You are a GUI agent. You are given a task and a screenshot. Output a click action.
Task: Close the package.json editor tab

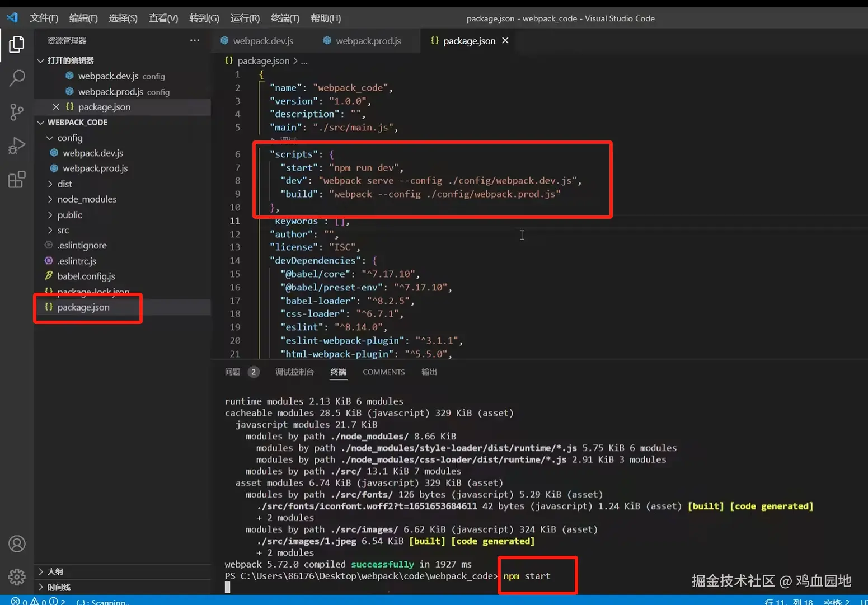tap(505, 40)
